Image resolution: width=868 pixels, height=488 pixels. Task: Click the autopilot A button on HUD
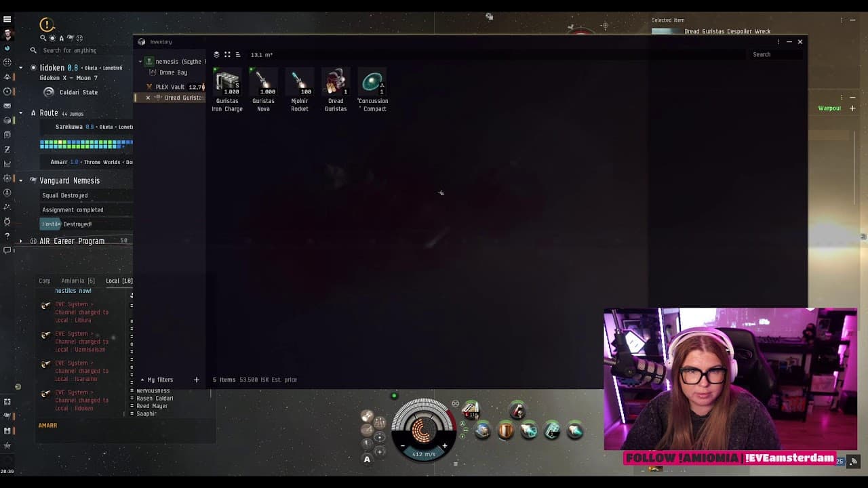367,460
